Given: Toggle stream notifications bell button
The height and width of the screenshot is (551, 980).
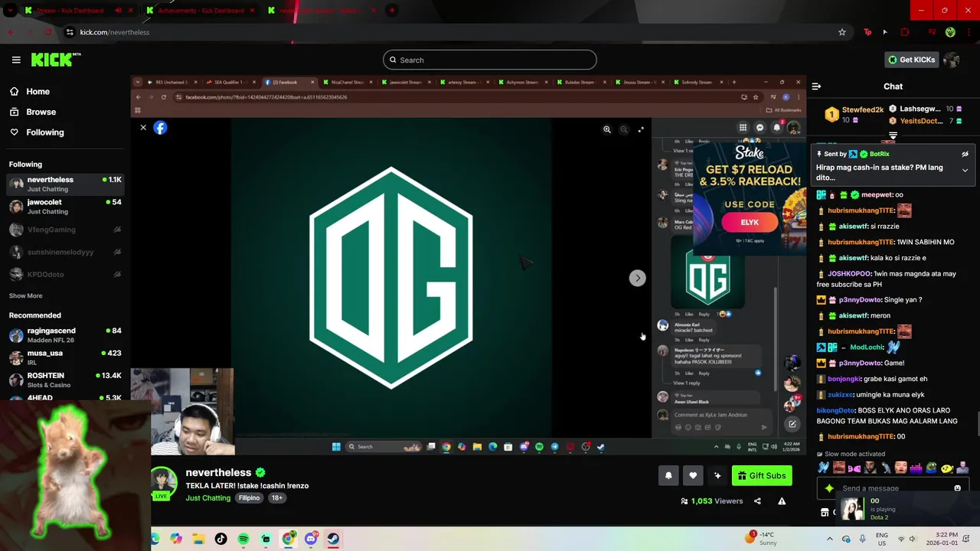Looking at the screenshot, I should (x=668, y=475).
